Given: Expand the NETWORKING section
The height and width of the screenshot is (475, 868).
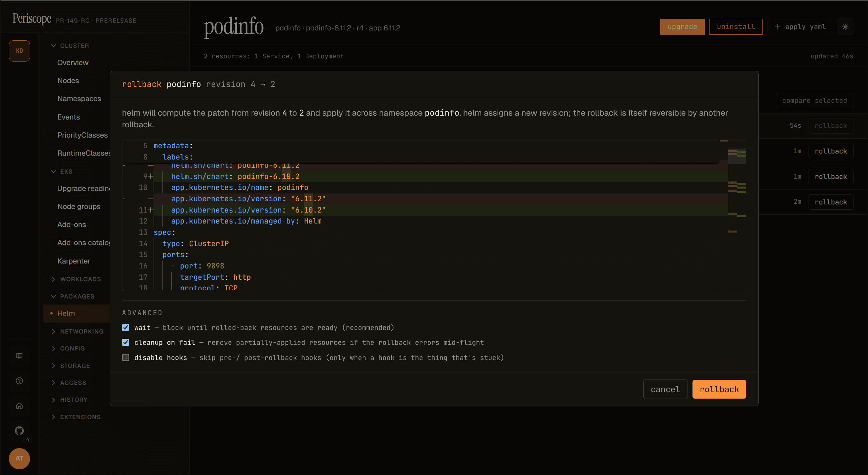Looking at the screenshot, I should coord(77,331).
